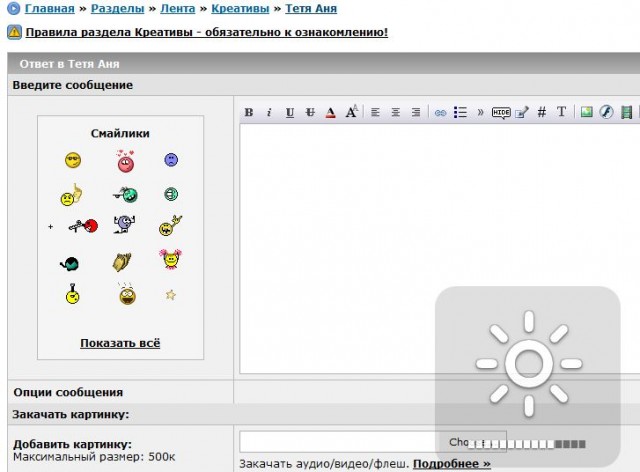Open the font size selector
The height and width of the screenshot is (472, 640).
pos(351,113)
